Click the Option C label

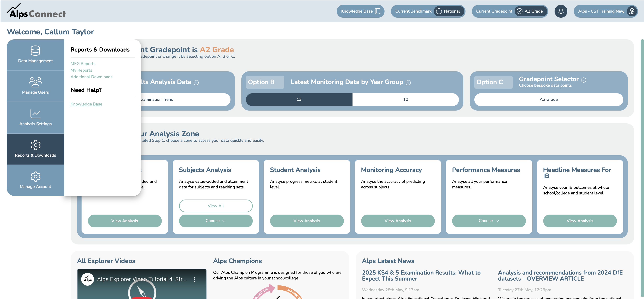coord(493,82)
